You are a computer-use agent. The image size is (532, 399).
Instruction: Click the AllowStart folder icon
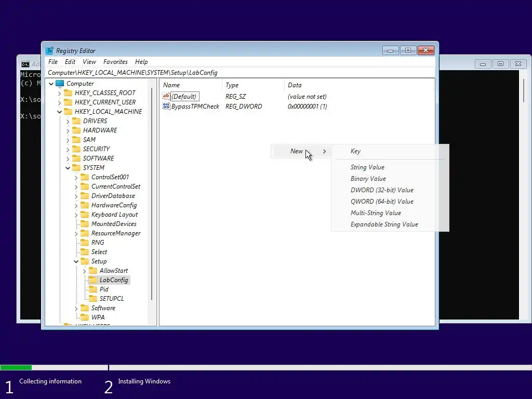(93, 270)
